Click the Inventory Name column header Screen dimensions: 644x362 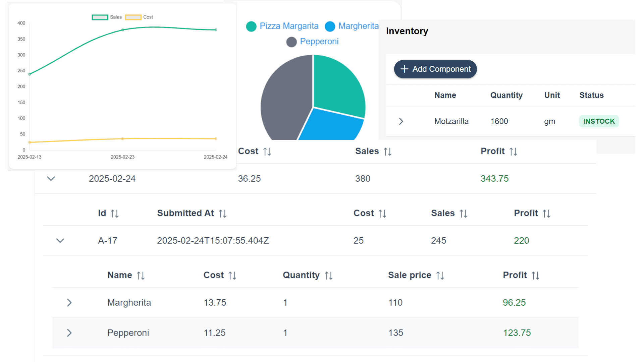(445, 95)
